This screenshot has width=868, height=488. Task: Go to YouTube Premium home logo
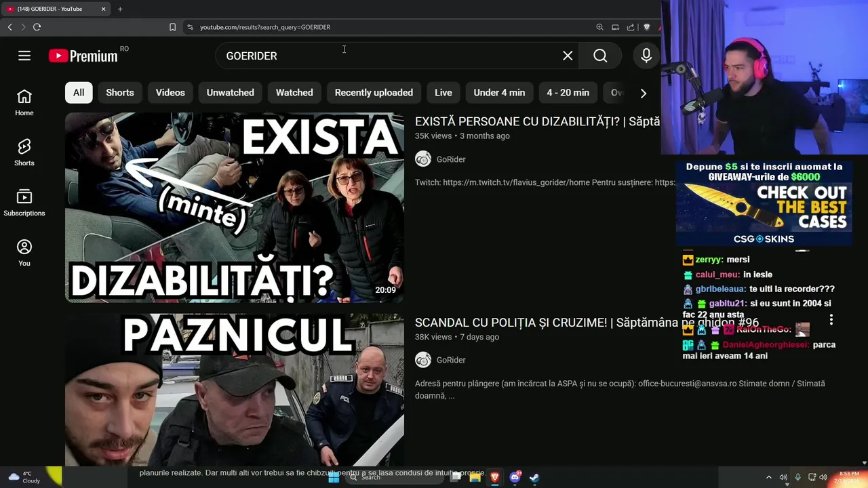[83, 56]
